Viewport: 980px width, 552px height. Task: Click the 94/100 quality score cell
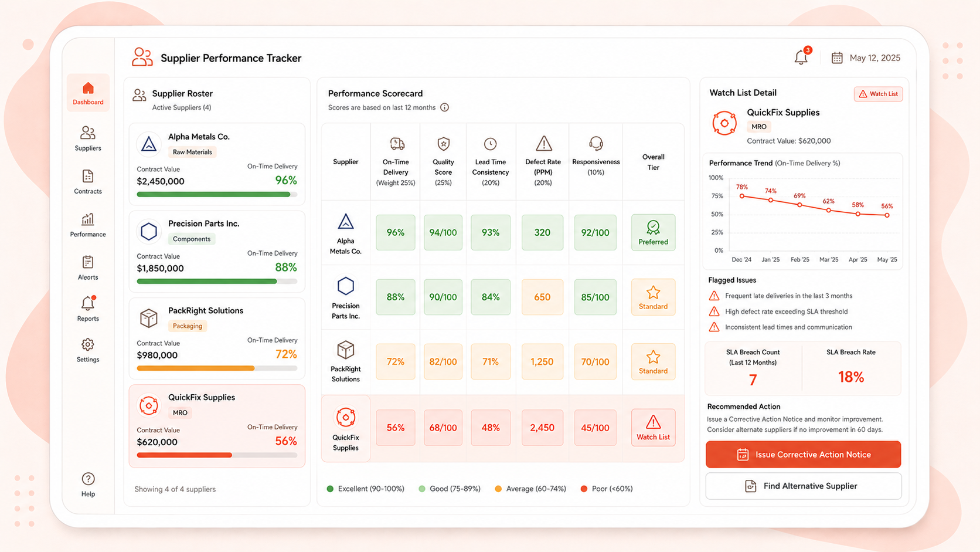click(443, 233)
